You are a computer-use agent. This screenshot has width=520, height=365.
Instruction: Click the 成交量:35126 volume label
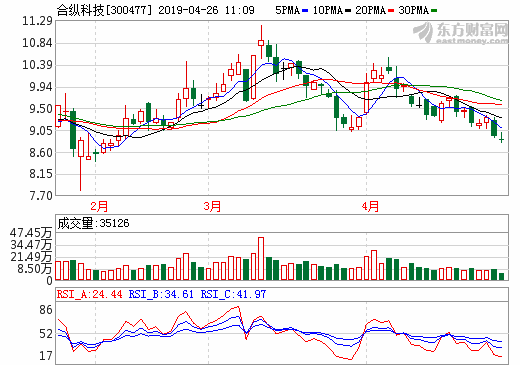tap(93, 223)
